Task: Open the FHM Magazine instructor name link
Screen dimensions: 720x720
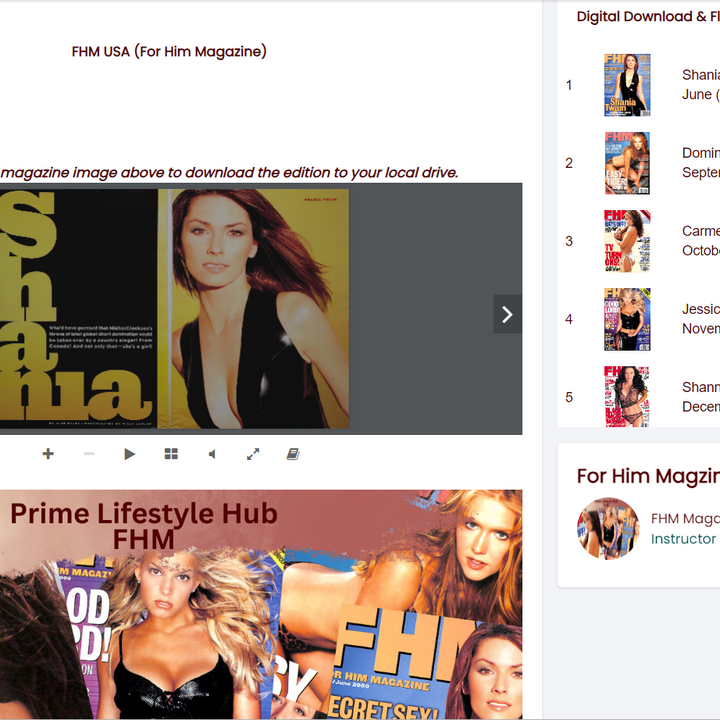Action: coord(685,518)
